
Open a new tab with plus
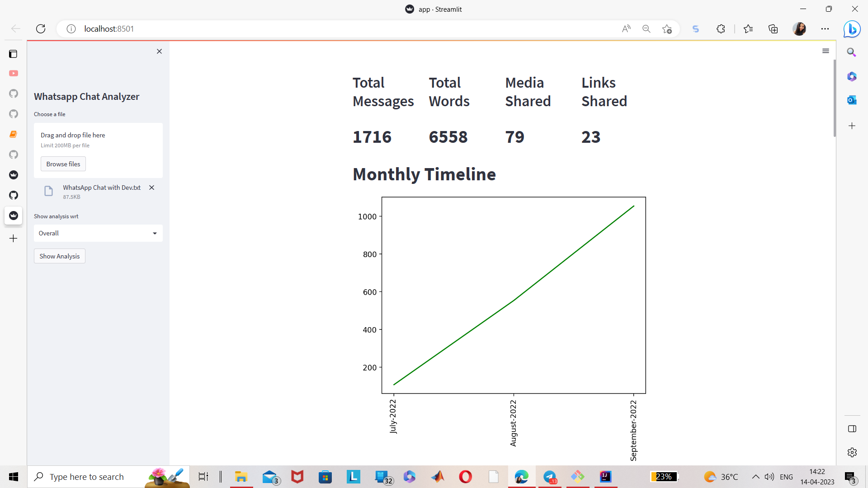(14, 238)
